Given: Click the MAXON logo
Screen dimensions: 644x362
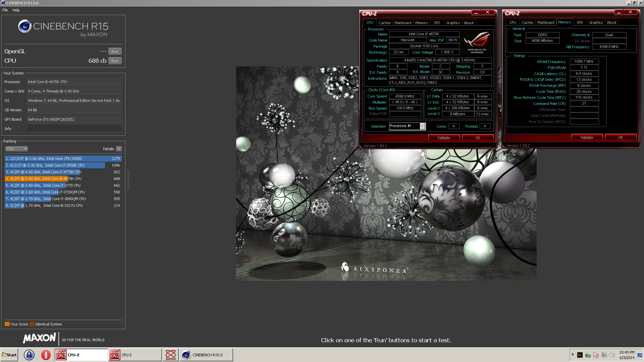Looking at the screenshot, I should [40, 338].
